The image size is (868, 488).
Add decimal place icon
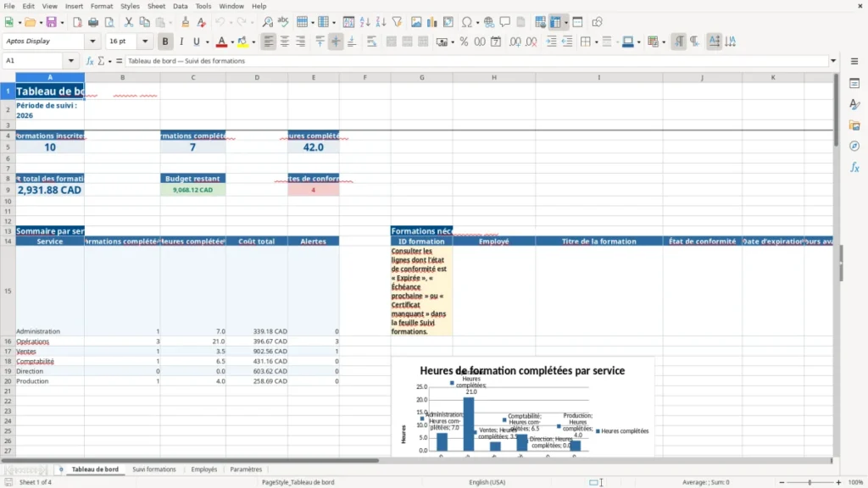click(x=515, y=42)
